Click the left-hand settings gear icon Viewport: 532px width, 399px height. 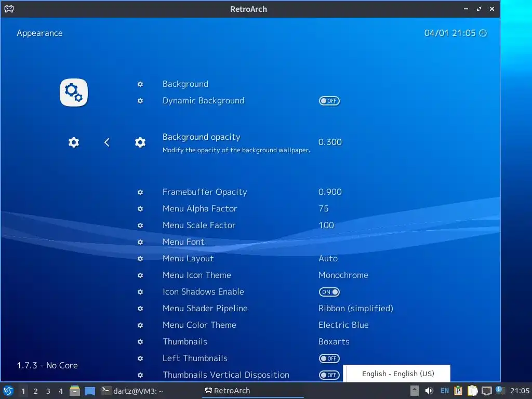coord(74,142)
